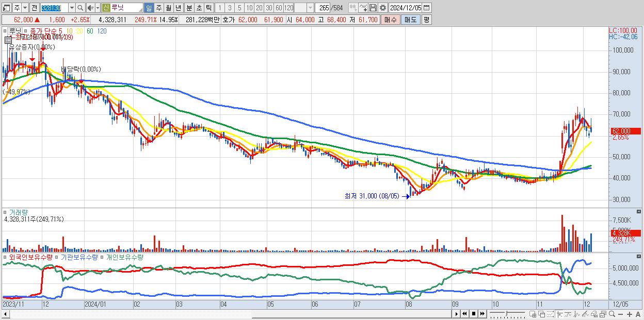Image resolution: width=644 pixels, height=320 pixels.
Task: Switch to 주 weekly period
Action: (158, 8)
